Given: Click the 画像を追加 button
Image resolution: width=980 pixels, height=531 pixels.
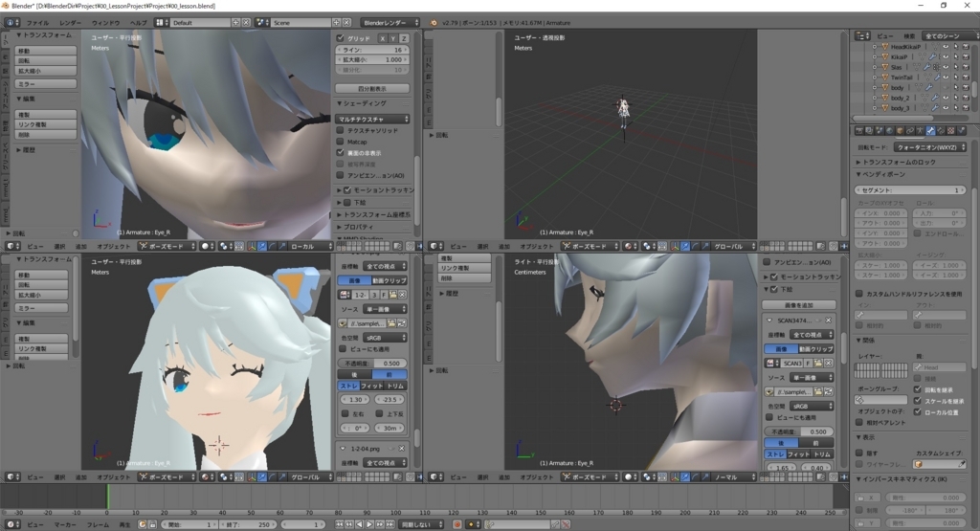Looking at the screenshot, I should 799,305.
